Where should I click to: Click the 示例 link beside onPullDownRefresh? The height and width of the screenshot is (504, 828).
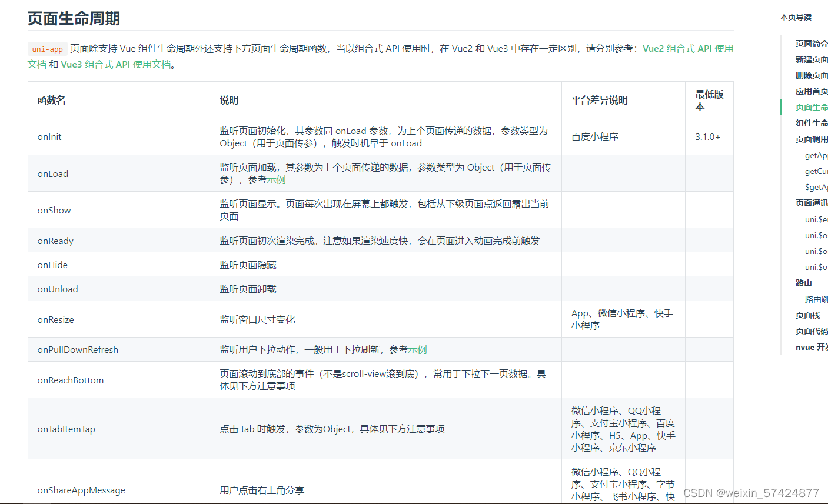coord(417,349)
